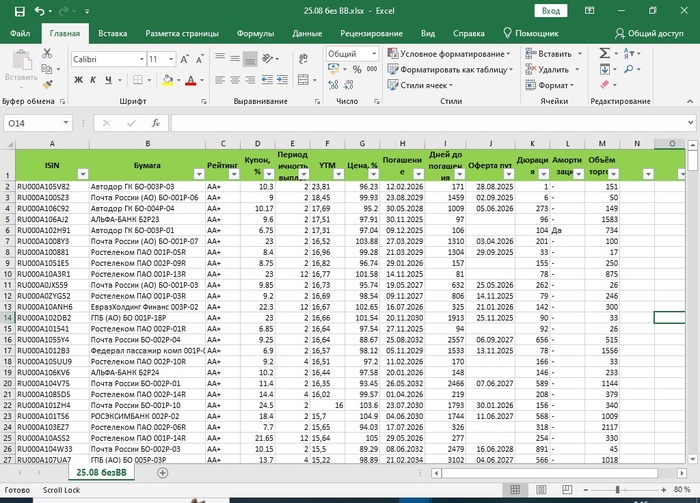The height and width of the screenshot is (503, 700).
Task: Open the ISIN column filter dropdown
Action: [83, 174]
